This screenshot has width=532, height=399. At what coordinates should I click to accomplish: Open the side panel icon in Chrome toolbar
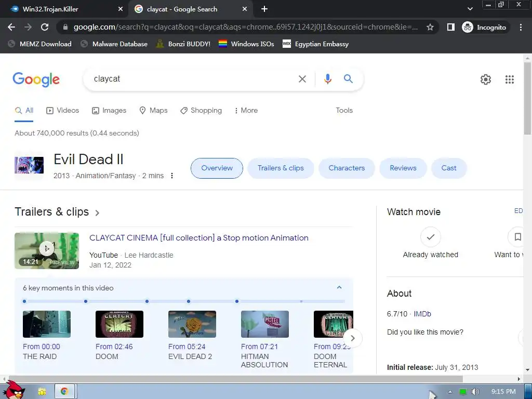pos(450,27)
